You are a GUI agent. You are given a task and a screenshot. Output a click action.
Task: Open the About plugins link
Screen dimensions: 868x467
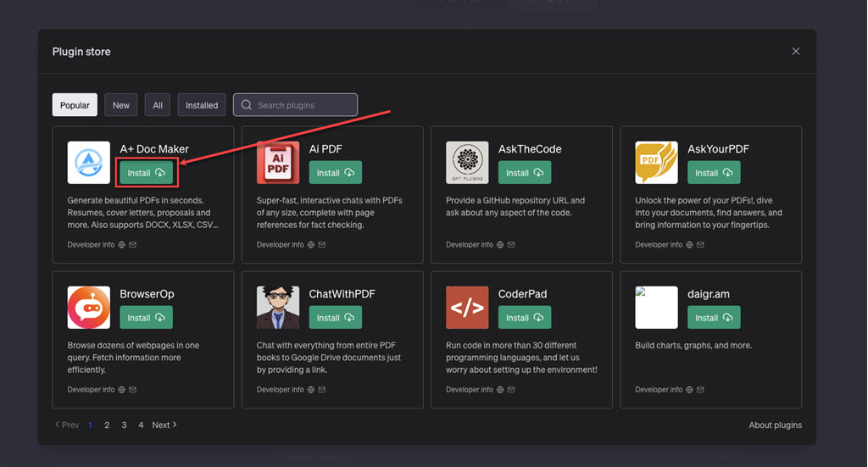(x=775, y=425)
